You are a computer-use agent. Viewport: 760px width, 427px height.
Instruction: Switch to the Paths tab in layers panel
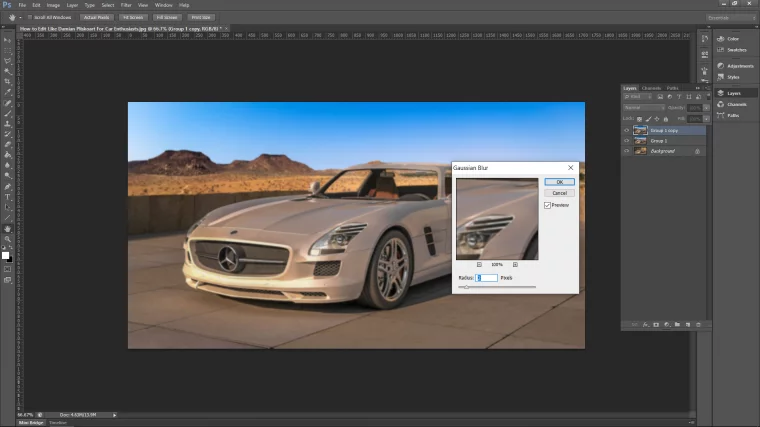coord(672,88)
